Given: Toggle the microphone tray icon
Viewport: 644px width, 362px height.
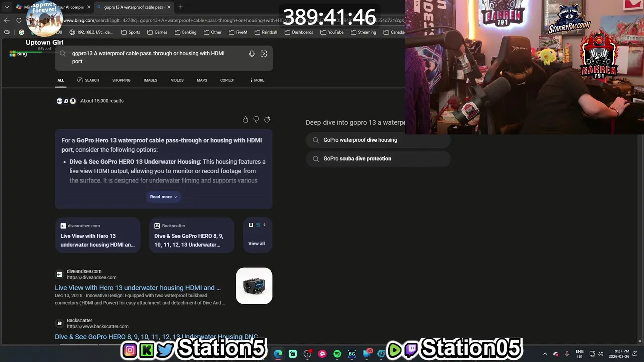Looking at the screenshot, I should [567, 354].
